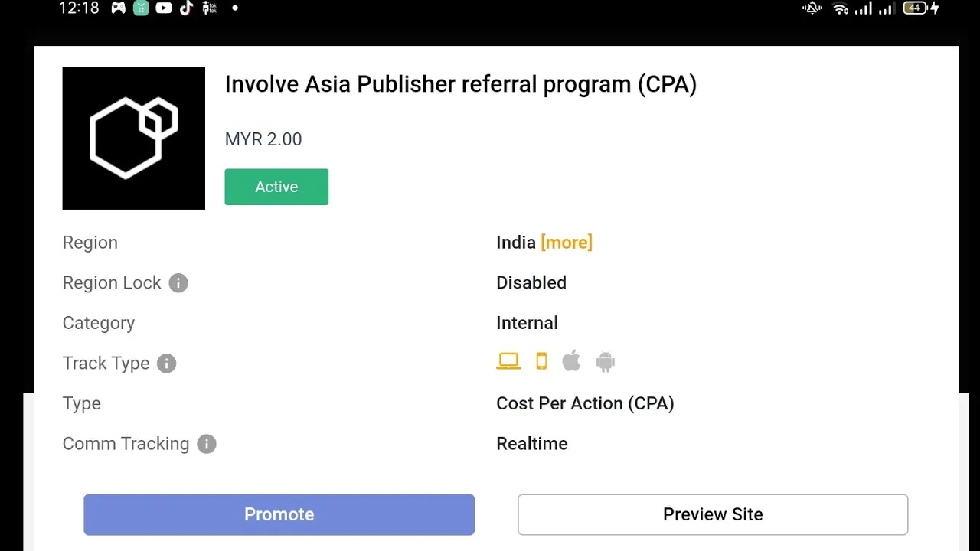
Task: Show the Comm Tracking info tooltip icon
Action: tap(207, 444)
